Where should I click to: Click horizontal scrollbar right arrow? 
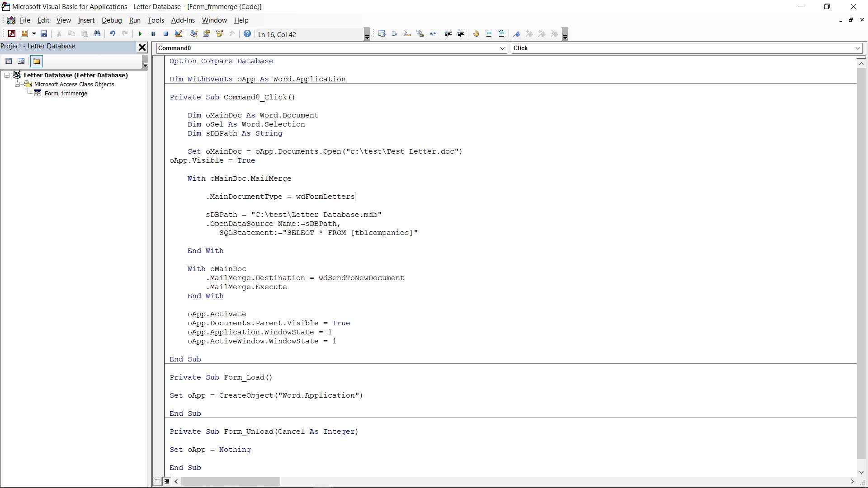point(852,482)
